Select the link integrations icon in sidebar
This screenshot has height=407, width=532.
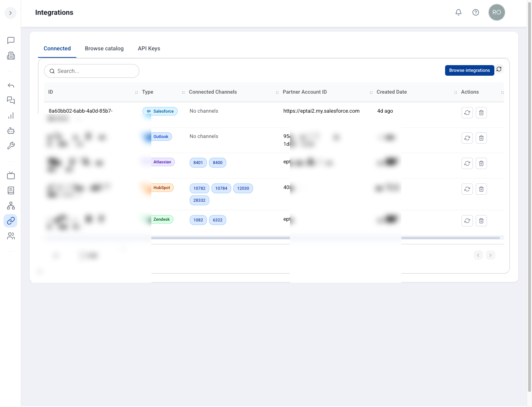[x=11, y=221]
